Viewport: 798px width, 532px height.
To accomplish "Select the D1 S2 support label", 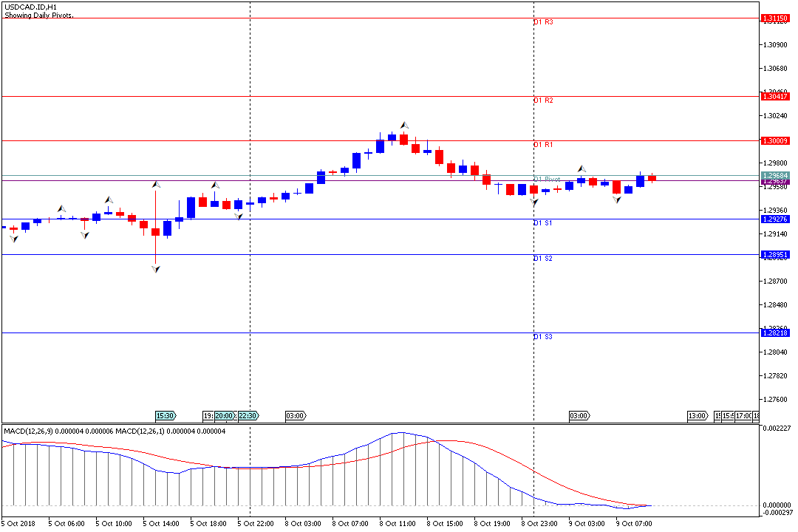I will click(x=543, y=259).
